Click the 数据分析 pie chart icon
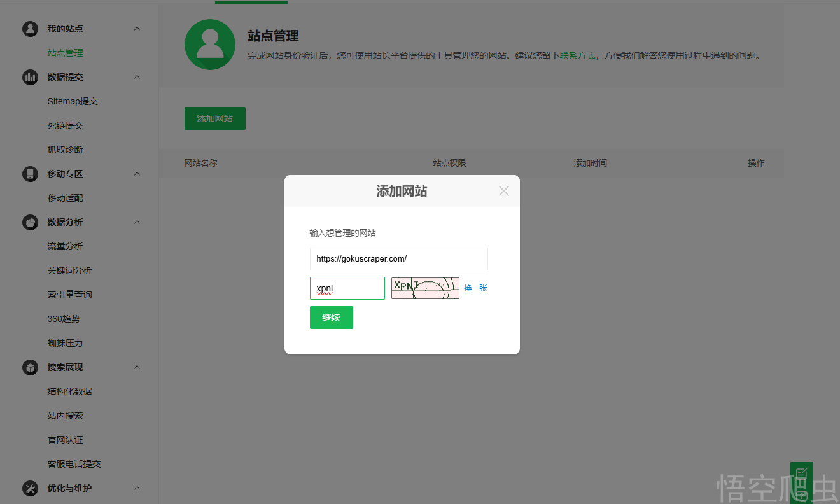 click(30, 222)
